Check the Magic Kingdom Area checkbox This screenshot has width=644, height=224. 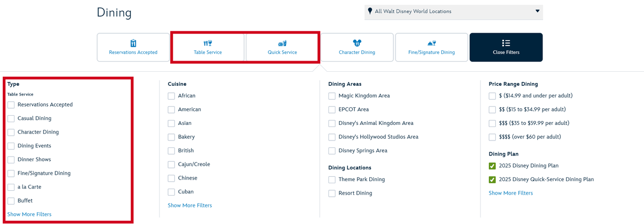332,96
